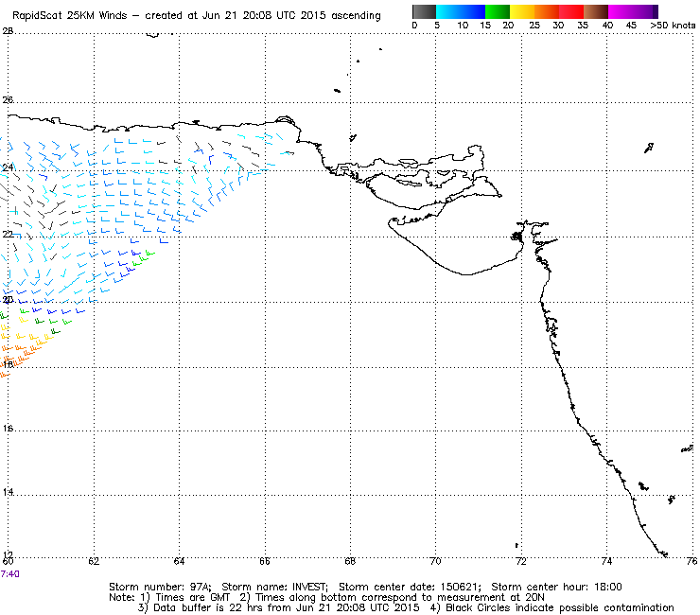Click the longitude label "62" on bottom axis
Viewport: 700px width, 615px height.
point(94,561)
